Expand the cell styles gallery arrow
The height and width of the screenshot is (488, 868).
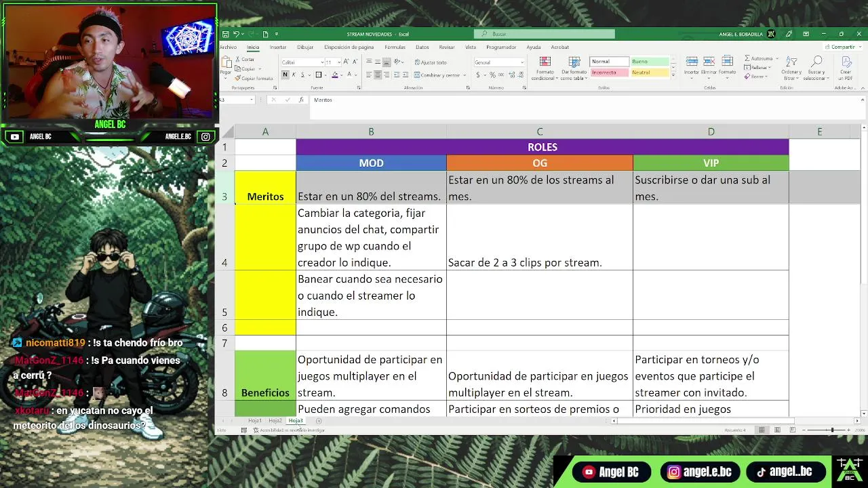[x=673, y=75]
